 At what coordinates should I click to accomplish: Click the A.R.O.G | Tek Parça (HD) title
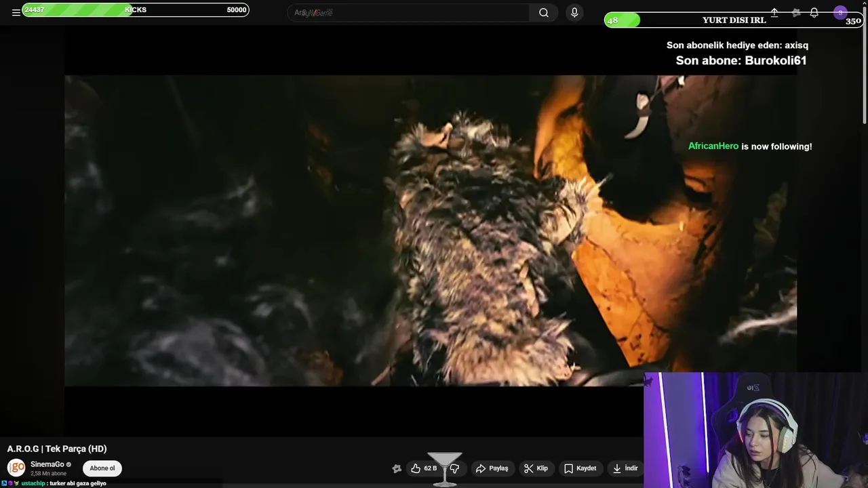click(x=57, y=449)
